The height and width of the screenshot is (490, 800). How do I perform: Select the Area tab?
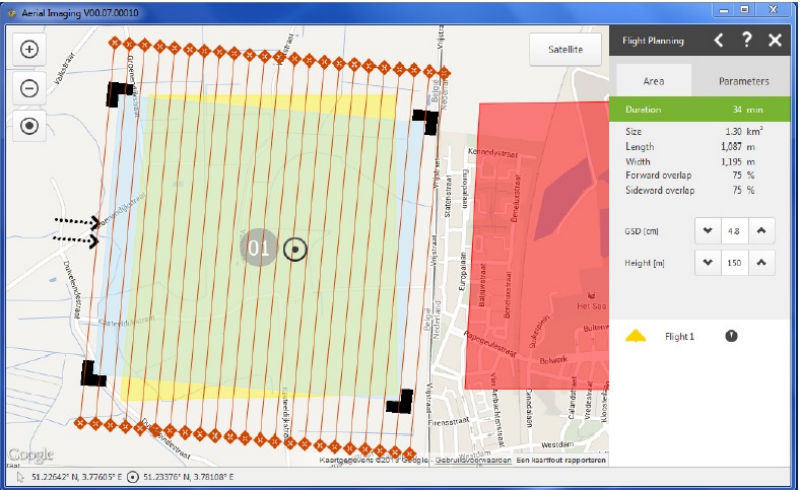[x=652, y=81]
